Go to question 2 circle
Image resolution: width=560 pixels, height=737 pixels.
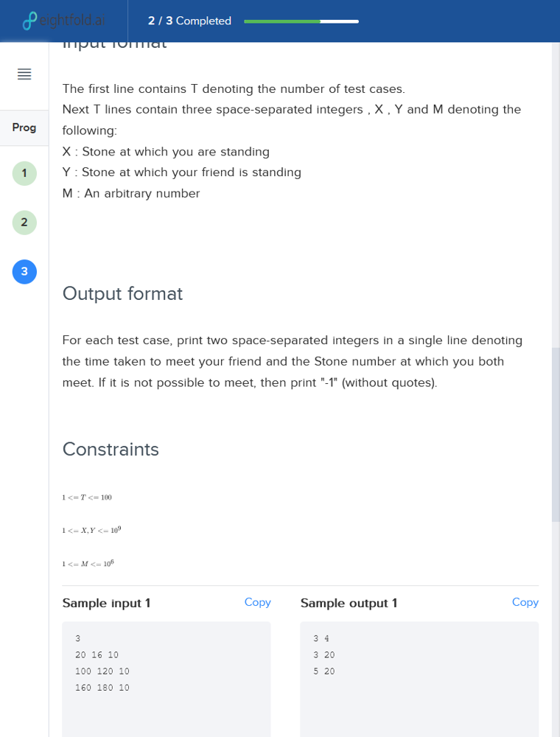[24, 223]
